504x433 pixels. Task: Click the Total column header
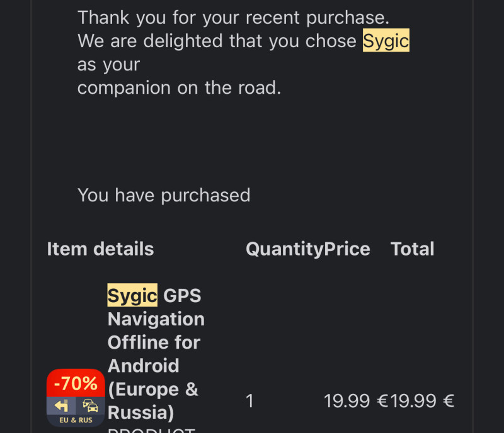click(412, 249)
